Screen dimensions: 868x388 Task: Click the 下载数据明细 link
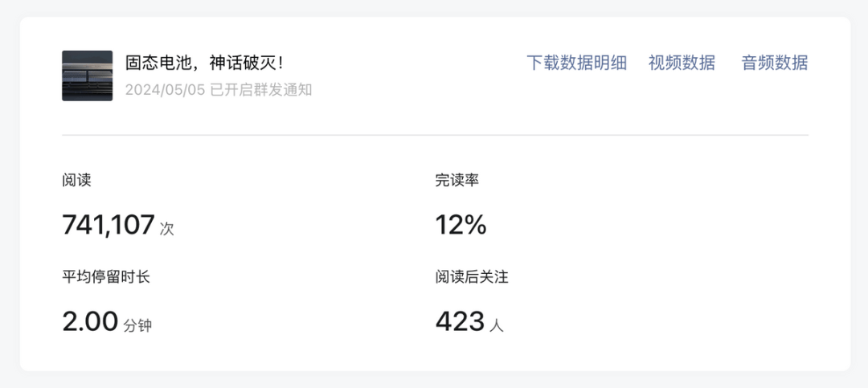pos(576,63)
